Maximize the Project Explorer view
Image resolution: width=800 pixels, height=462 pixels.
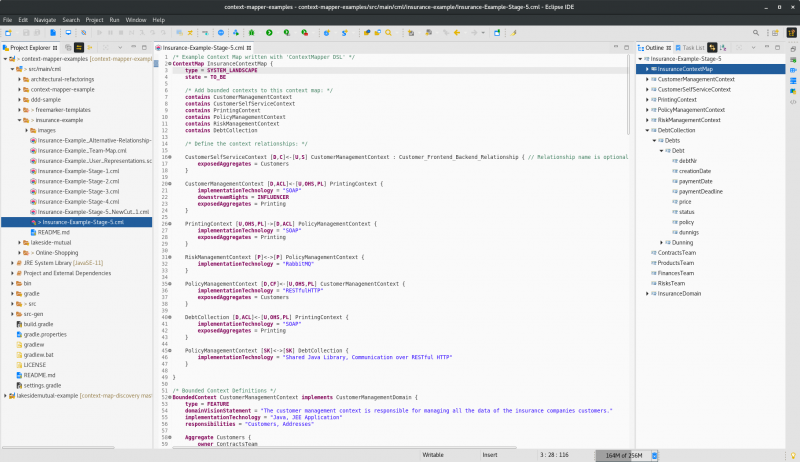click(x=144, y=47)
